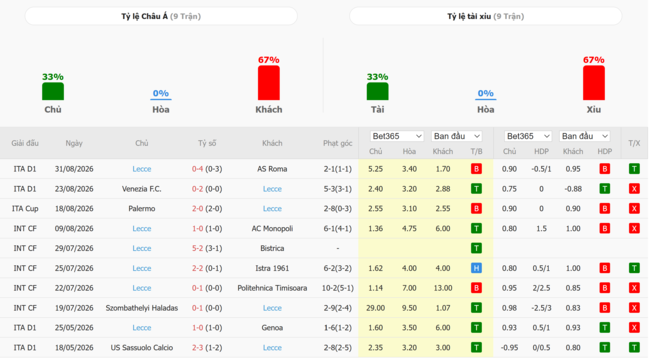The image size is (650, 362).
Task: Open Lecce link in 23/08/2026 row
Action: click(x=272, y=189)
